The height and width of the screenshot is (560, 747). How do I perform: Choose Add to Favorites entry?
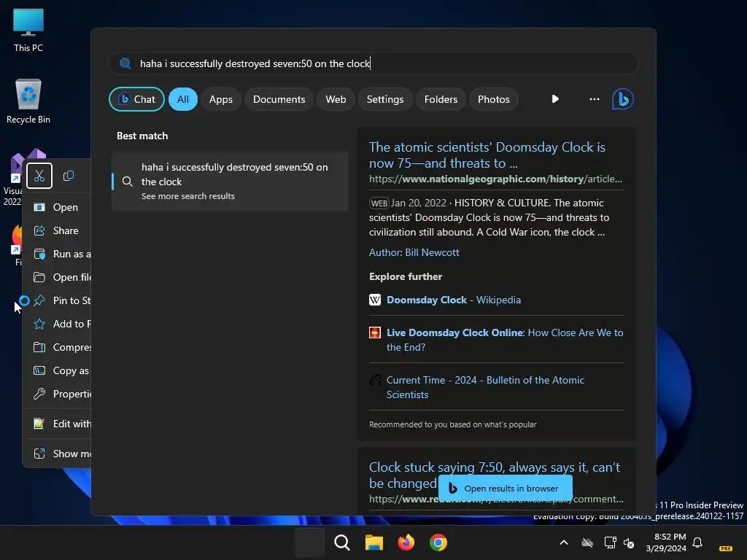[x=58, y=324]
